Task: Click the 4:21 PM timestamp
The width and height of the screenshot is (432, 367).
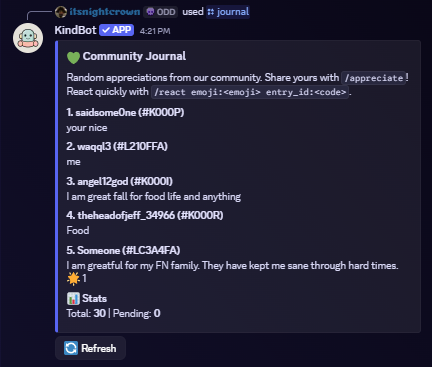Action: 155,31
